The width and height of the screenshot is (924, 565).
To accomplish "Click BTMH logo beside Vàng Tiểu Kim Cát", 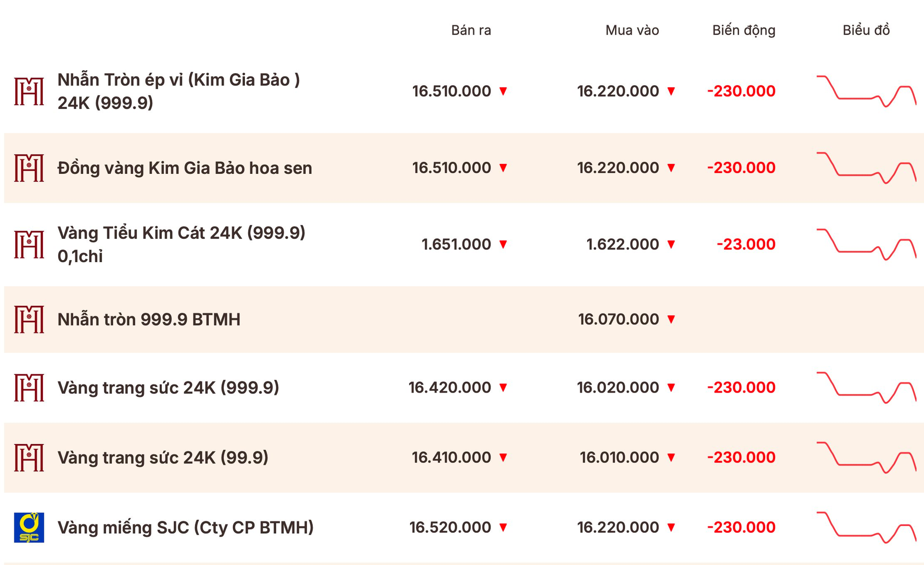I will coord(29,245).
